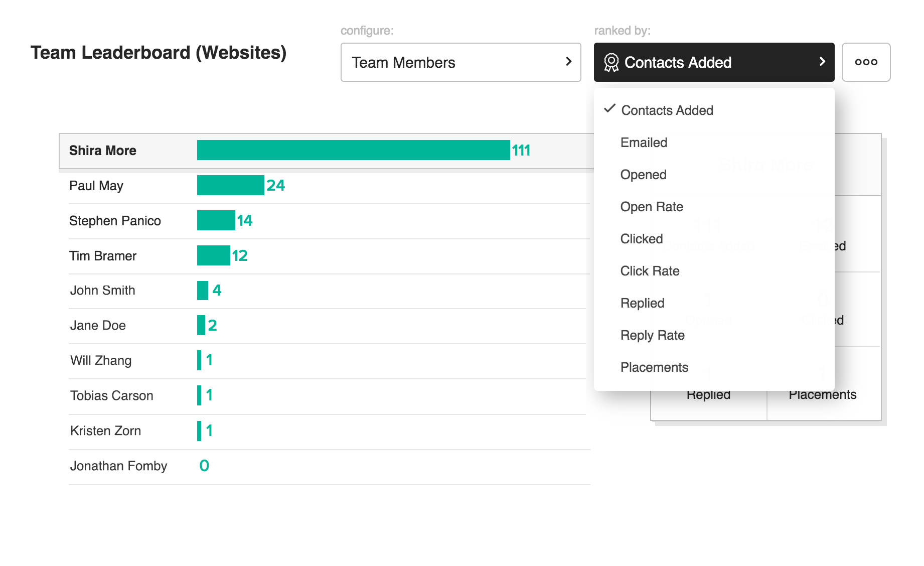Choose Opened in the ranking menu
The width and height of the screenshot is (924, 566).
click(x=643, y=175)
